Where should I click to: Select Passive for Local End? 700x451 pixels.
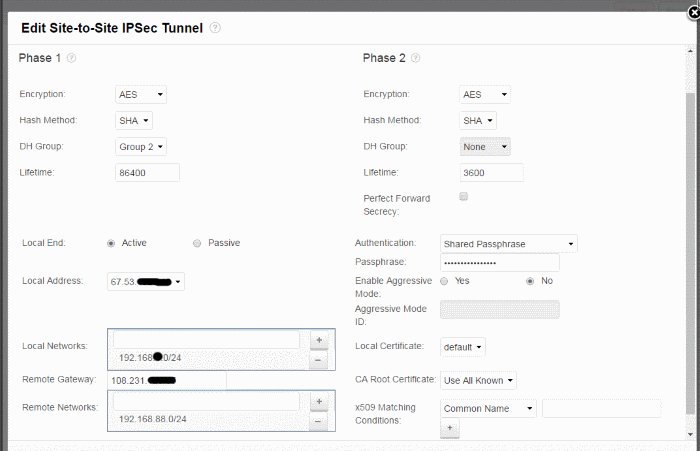(x=197, y=243)
